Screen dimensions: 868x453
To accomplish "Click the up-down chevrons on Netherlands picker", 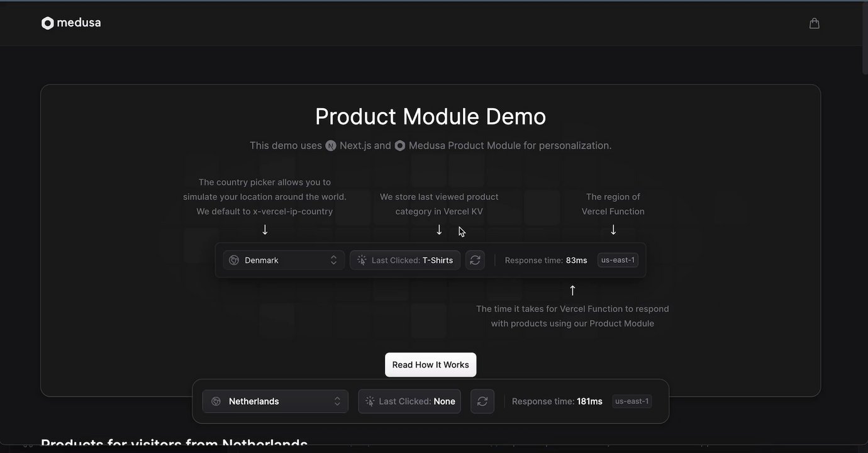I will click(x=337, y=401).
